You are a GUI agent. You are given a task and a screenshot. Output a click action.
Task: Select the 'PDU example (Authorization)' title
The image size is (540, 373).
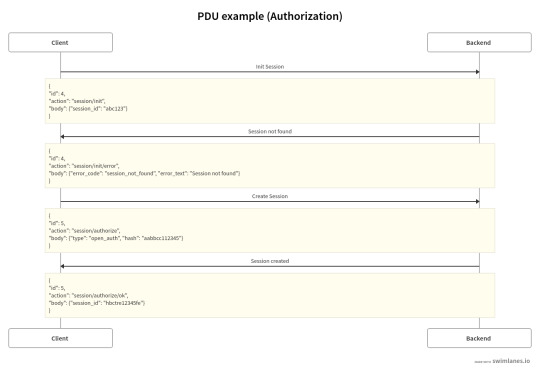270,16
